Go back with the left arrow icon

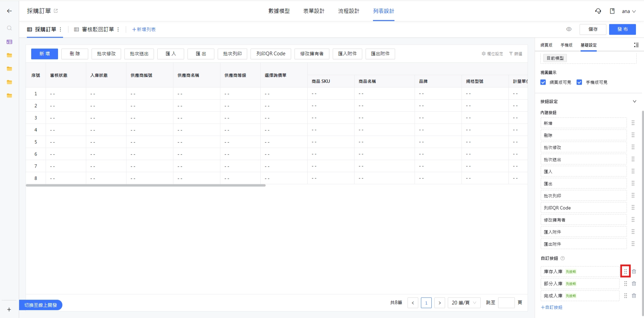[9, 11]
